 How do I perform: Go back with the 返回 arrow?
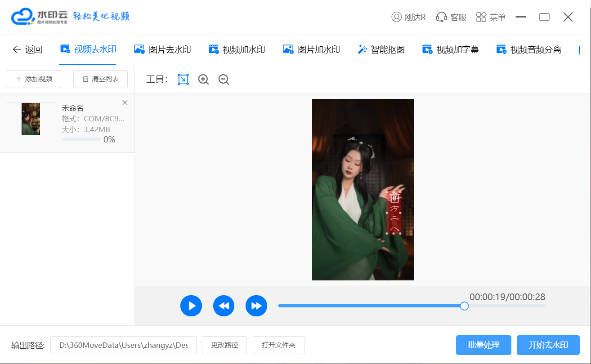tap(27, 49)
